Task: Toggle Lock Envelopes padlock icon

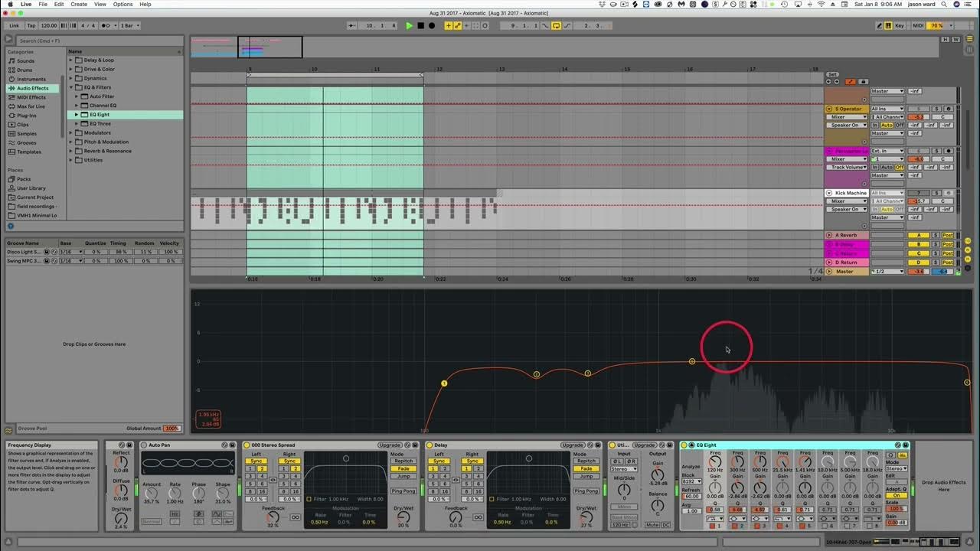Action: coord(864,81)
